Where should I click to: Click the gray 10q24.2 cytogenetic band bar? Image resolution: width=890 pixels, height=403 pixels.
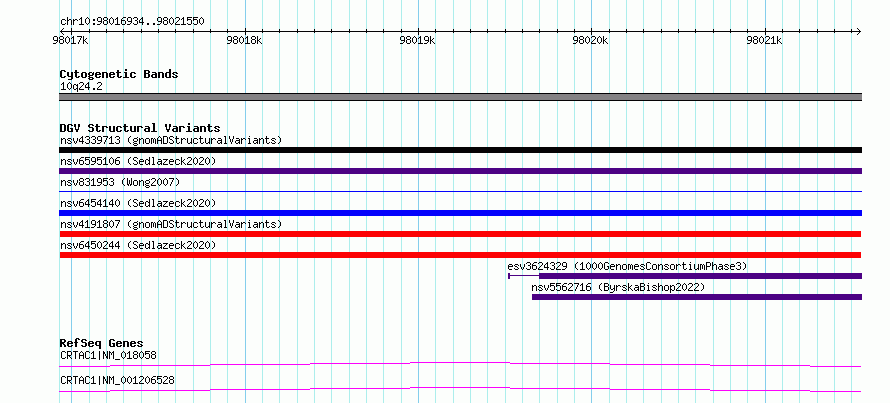[460, 97]
